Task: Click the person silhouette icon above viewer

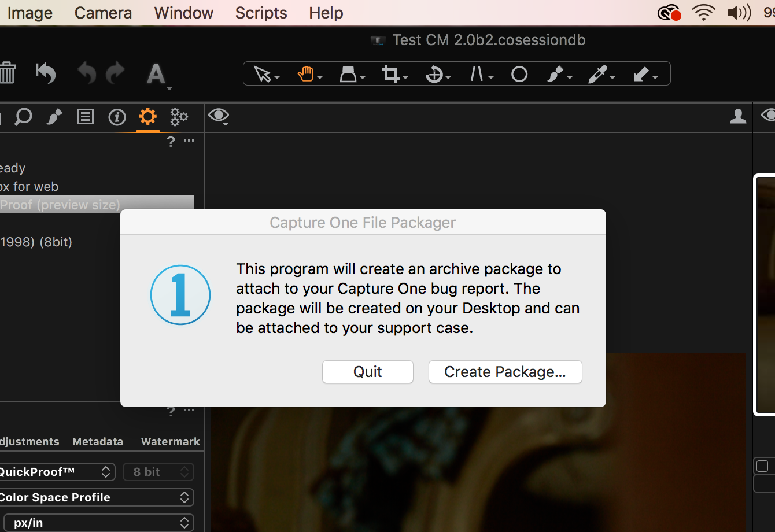Action: tap(738, 117)
